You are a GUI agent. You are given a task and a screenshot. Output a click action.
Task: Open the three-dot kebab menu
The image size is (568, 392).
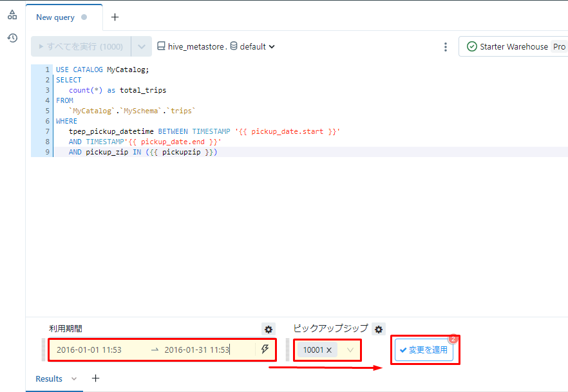point(446,47)
